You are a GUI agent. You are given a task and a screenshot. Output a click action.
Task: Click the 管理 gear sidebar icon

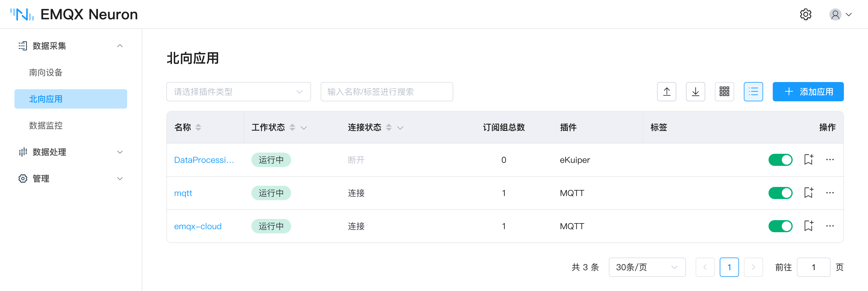23,179
